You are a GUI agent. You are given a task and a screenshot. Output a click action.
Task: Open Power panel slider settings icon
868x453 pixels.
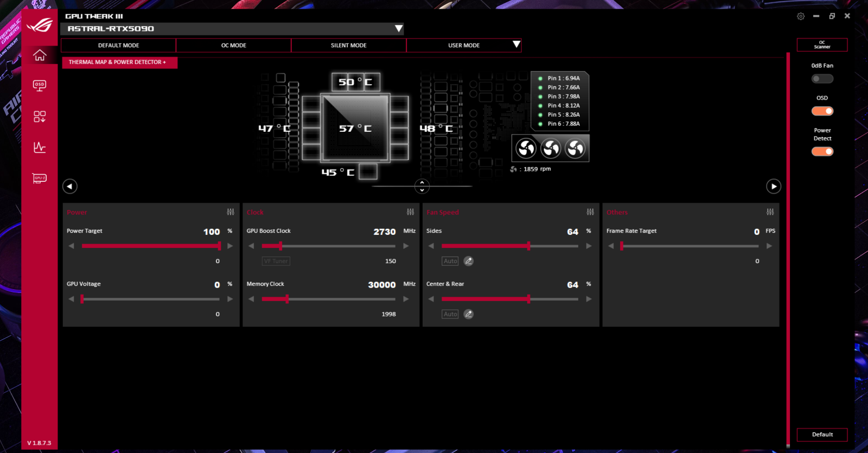[x=231, y=212]
